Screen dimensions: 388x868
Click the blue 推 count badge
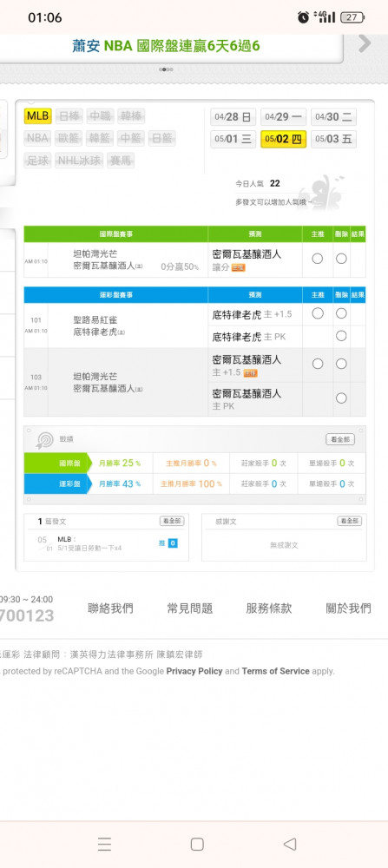tap(173, 543)
